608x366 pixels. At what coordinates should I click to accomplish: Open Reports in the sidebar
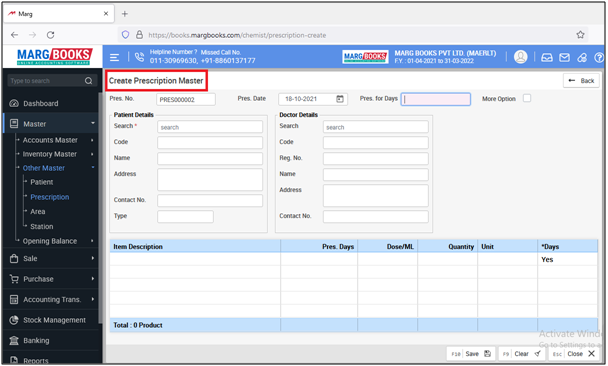point(36,361)
